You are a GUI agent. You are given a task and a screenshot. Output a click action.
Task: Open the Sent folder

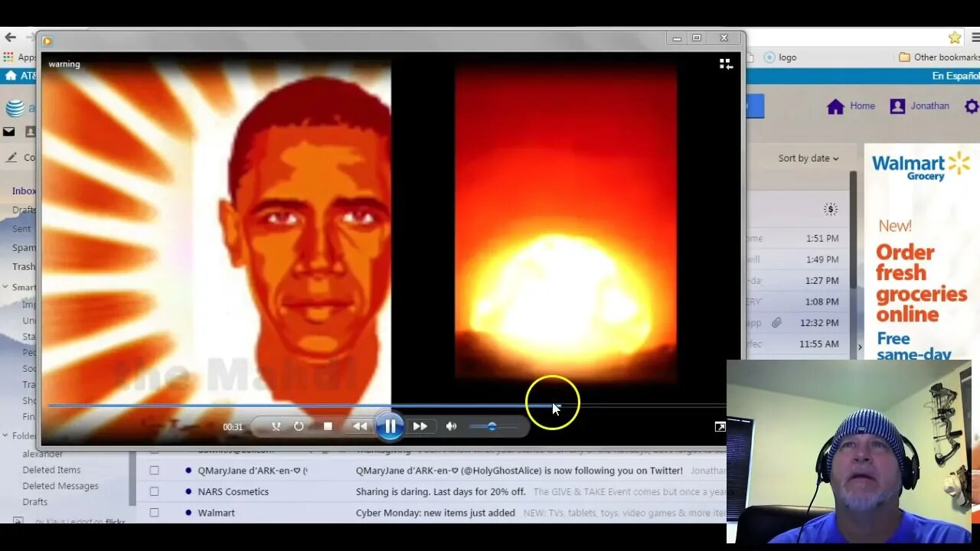coord(21,229)
